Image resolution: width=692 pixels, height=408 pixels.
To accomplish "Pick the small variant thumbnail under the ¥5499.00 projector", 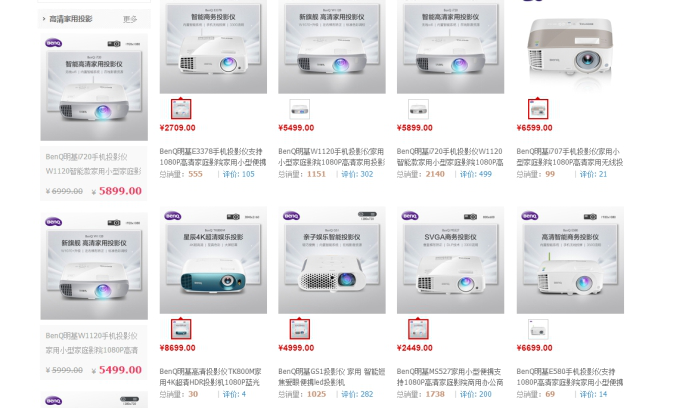I will tap(299, 109).
